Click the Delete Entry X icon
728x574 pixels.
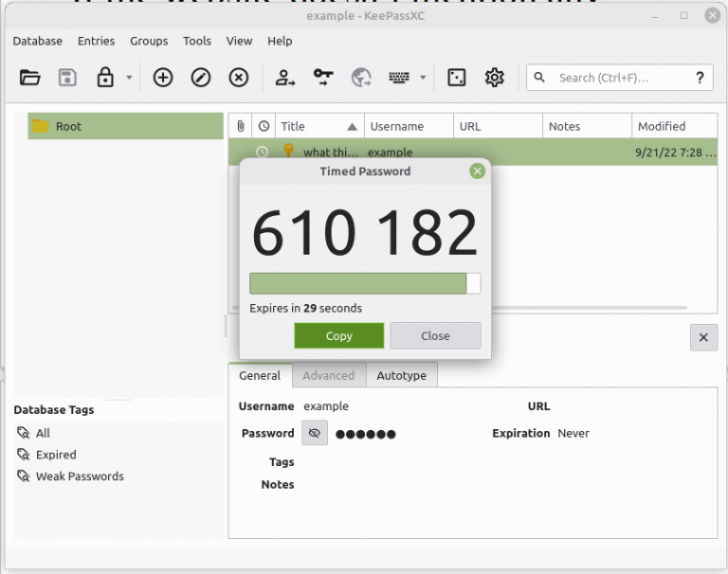(x=239, y=78)
